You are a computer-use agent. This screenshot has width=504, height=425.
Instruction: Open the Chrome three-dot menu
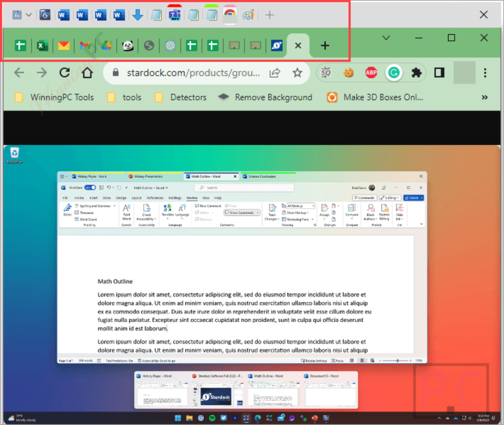[485, 73]
